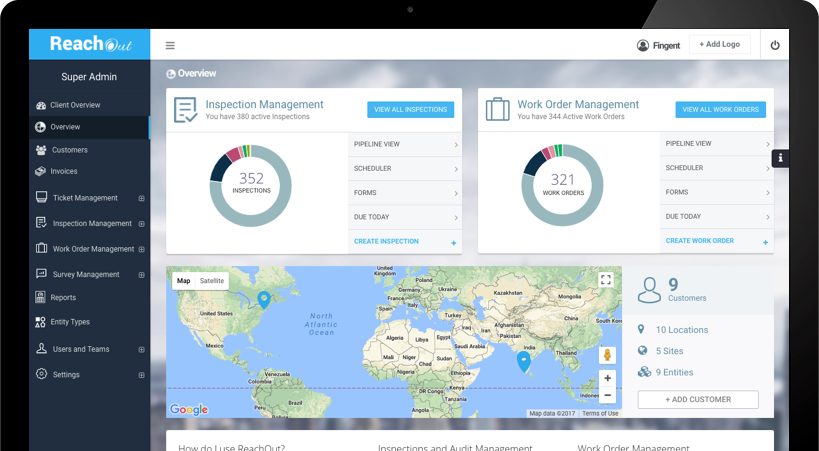Click the Ticket Management monitor icon
Screen dimensions: 819x451
pyautogui.click(x=41, y=197)
